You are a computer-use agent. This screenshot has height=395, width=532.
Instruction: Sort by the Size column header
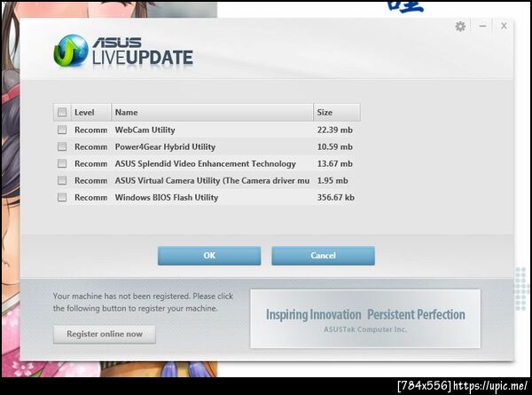[337, 113]
